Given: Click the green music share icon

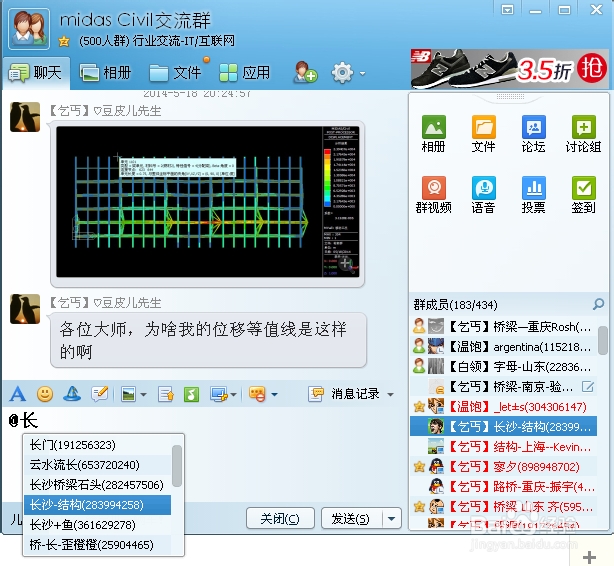Looking at the screenshot, I should (191, 394).
